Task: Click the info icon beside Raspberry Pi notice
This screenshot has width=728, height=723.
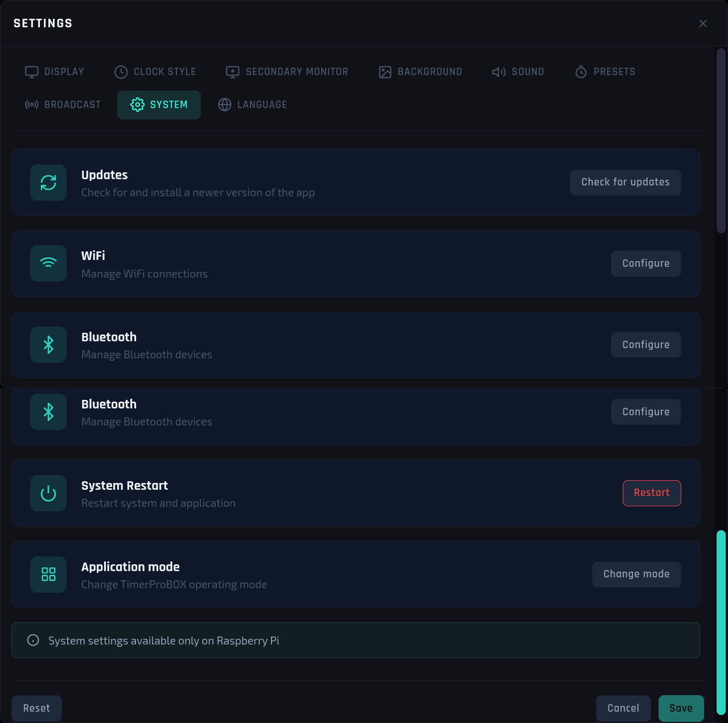Action: click(34, 641)
